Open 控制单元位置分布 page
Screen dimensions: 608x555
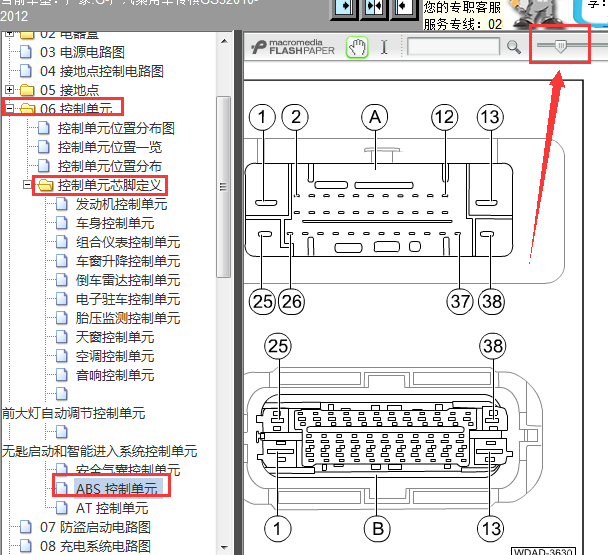click(x=109, y=166)
